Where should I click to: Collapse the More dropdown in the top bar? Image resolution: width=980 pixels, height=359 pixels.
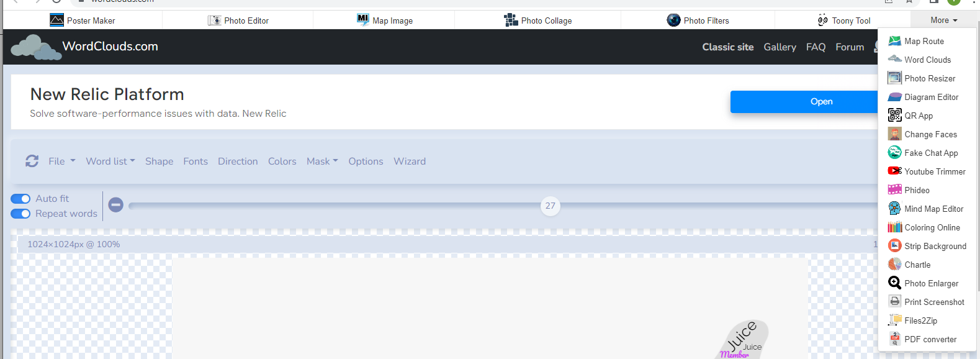[943, 20]
